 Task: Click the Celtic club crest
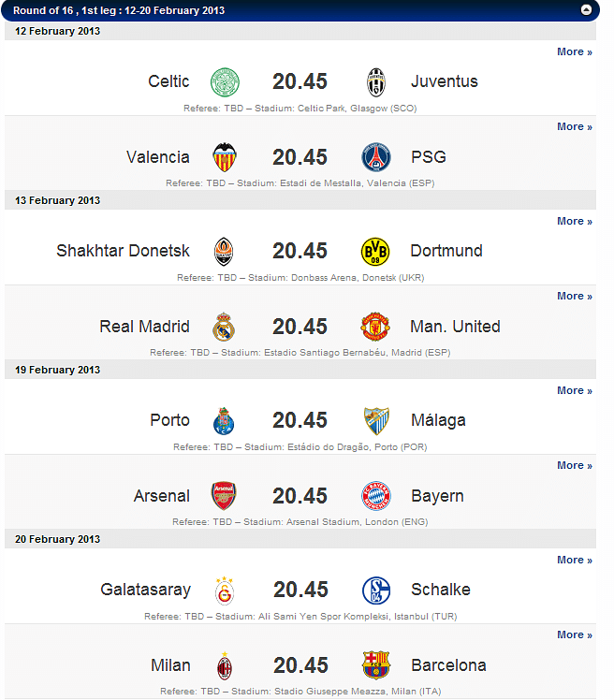point(225,81)
